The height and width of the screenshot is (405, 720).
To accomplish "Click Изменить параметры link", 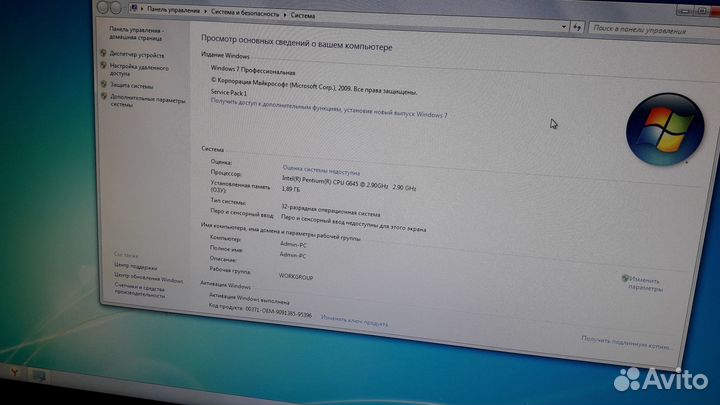I will pyautogui.click(x=646, y=284).
